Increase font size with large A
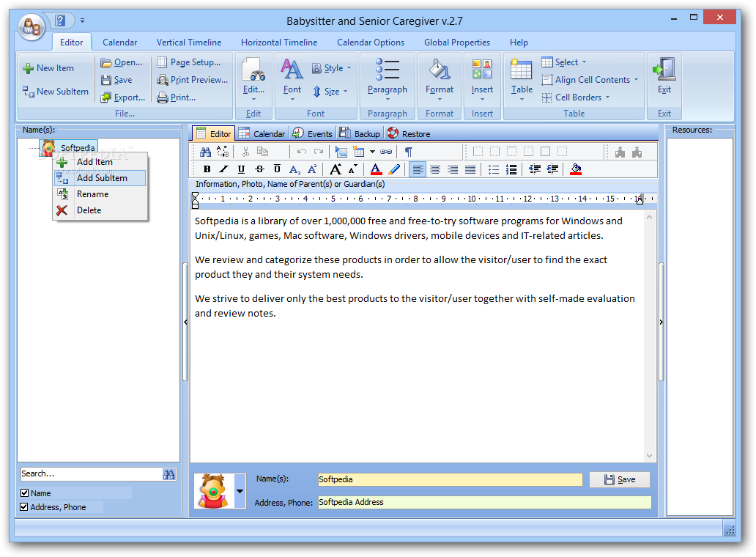This screenshot has width=756, height=557. click(x=336, y=169)
